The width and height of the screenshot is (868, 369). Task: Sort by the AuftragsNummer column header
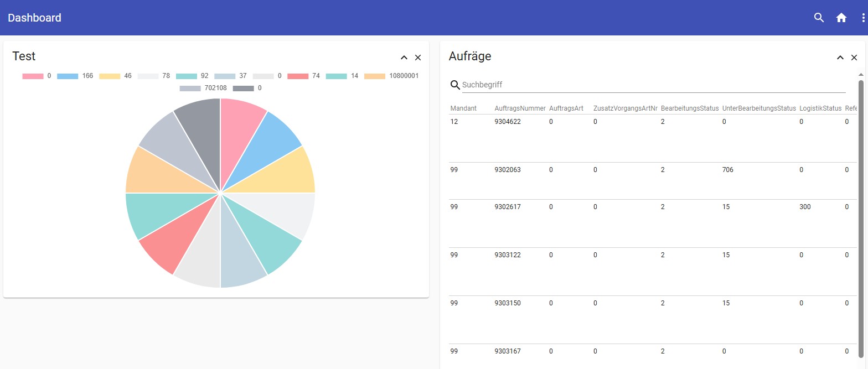pos(520,108)
